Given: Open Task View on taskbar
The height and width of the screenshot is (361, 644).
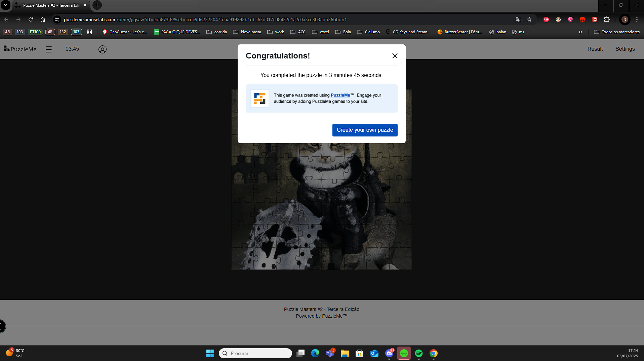Looking at the screenshot, I should point(300,353).
